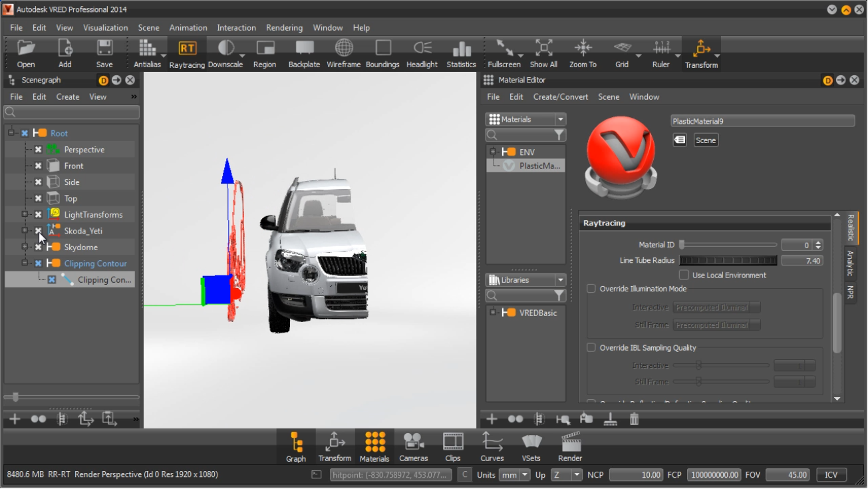Open the Libraries dropdown
This screenshot has width=868, height=489.
(525, 280)
